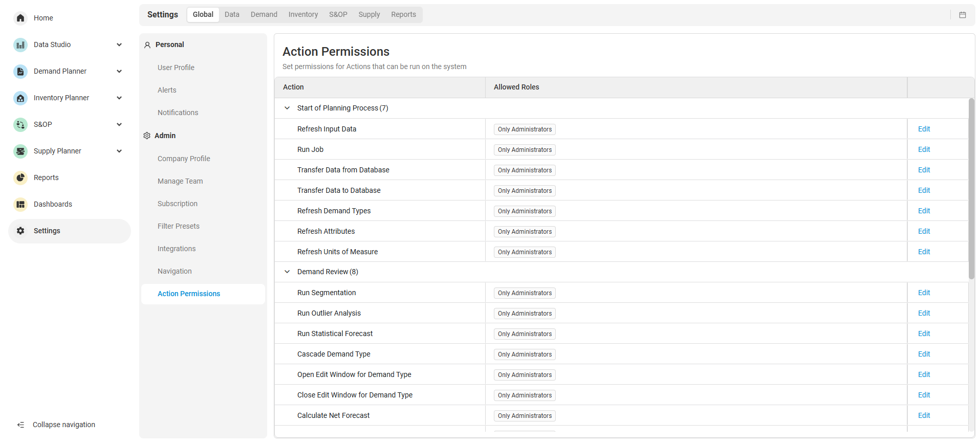
Task: Expand the Data Studio submenu chevron
Action: pos(119,45)
